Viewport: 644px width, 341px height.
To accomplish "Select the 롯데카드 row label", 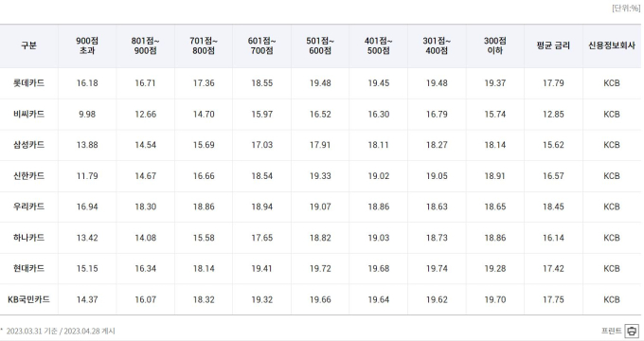I will 28,83.
